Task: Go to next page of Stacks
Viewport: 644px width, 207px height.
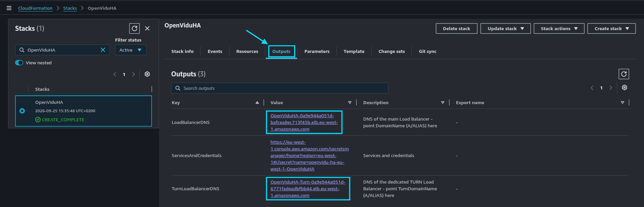Action: coord(133,74)
